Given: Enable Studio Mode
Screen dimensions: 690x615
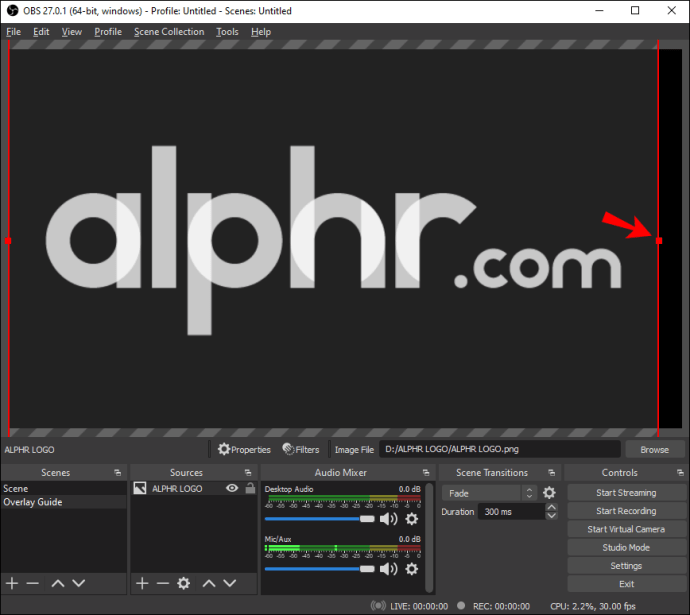Looking at the screenshot, I should pyautogui.click(x=626, y=547).
